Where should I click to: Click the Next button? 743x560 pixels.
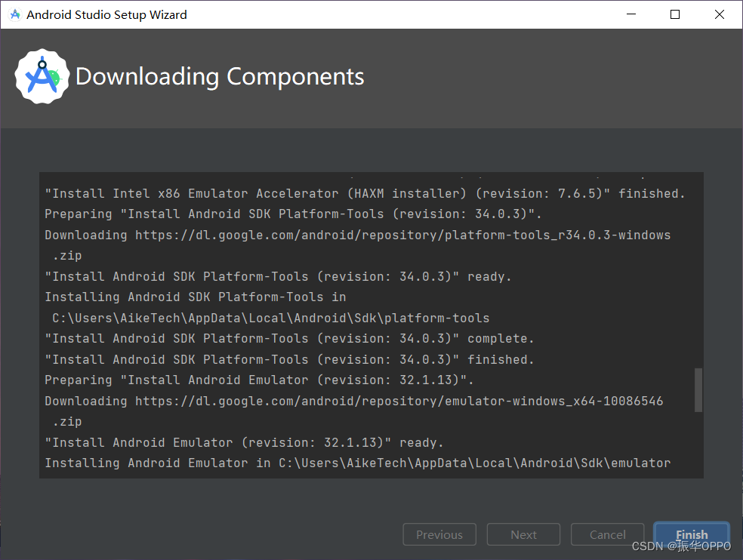523,534
